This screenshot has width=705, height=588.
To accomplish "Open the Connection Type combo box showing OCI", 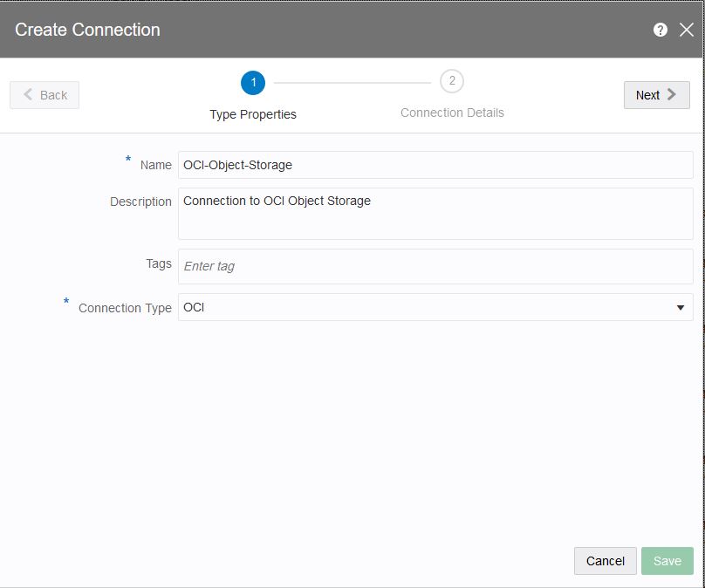I will (x=426, y=307).
